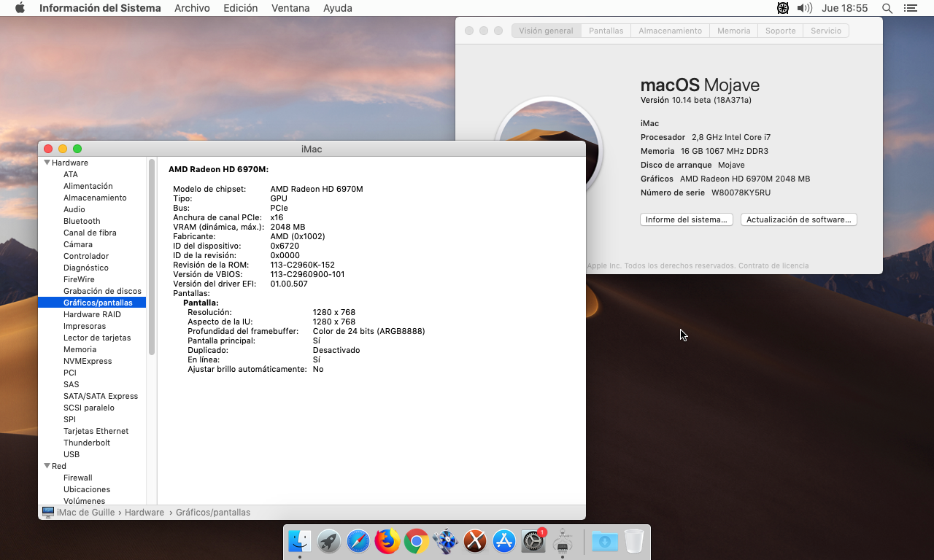Open the Ventana menu
This screenshot has height=560, width=934.
pos(290,8)
